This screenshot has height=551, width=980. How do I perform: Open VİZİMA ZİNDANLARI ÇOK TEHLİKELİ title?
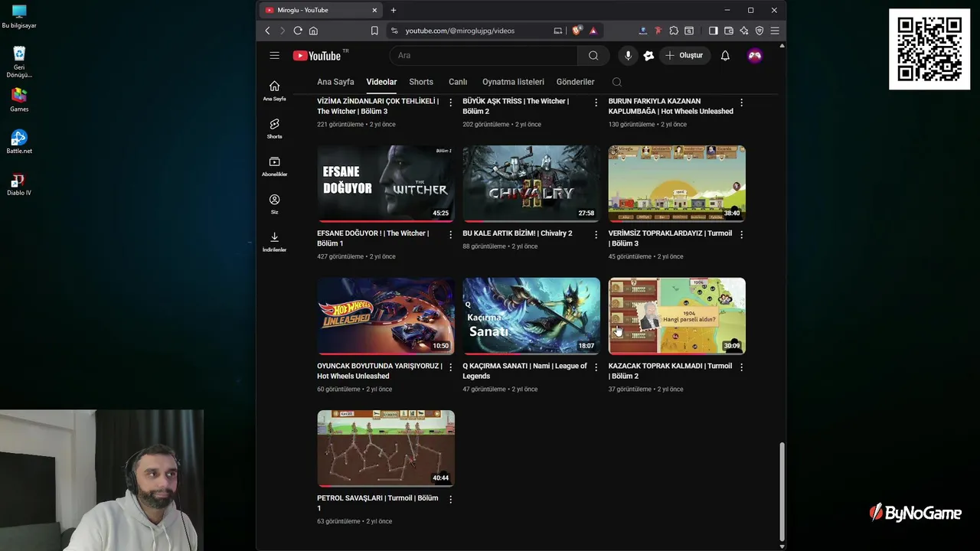pos(378,106)
